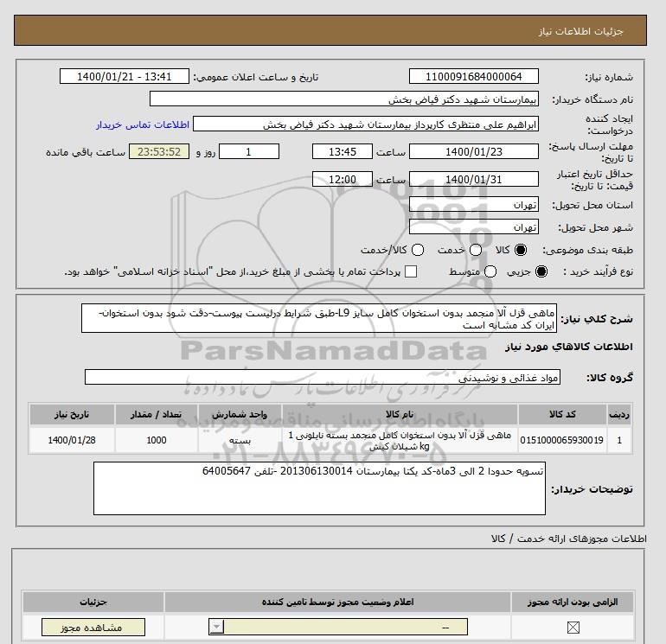Toggle the Islamic treasury payment checkbox
The height and width of the screenshot is (644, 666).
411,271
